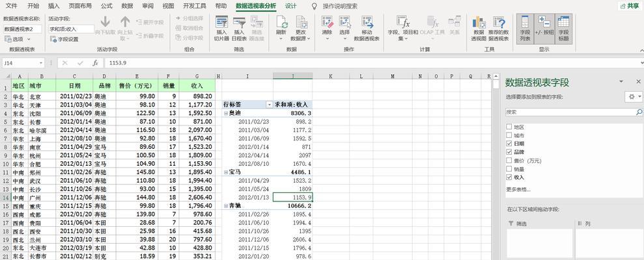The width and height of the screenshot is (644, 260).
Task: Click the 分组字段 icon
Action: [x=178, y=38]
